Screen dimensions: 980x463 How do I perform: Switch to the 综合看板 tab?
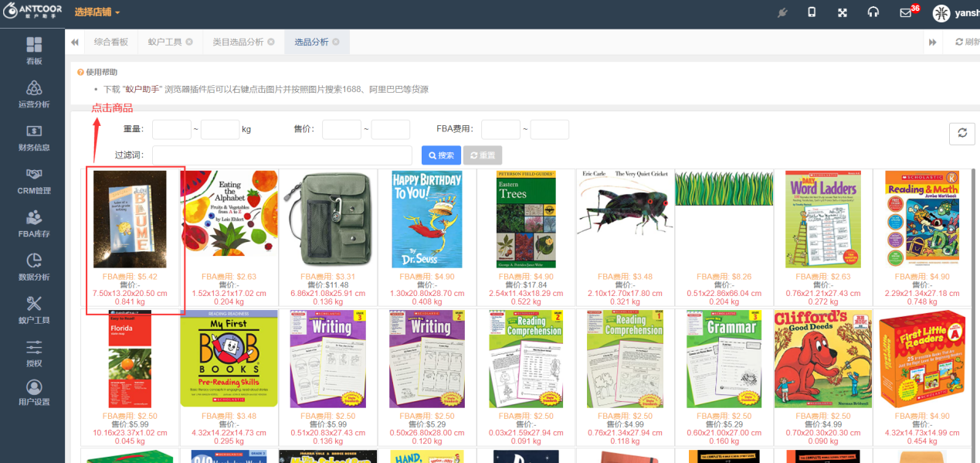click(111, 42)
